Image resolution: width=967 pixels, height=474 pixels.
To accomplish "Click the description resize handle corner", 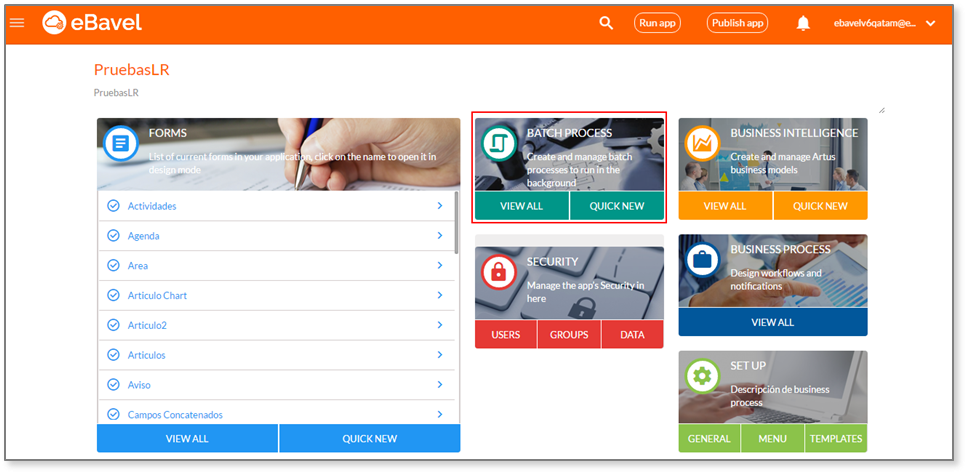I will [881, 110].
